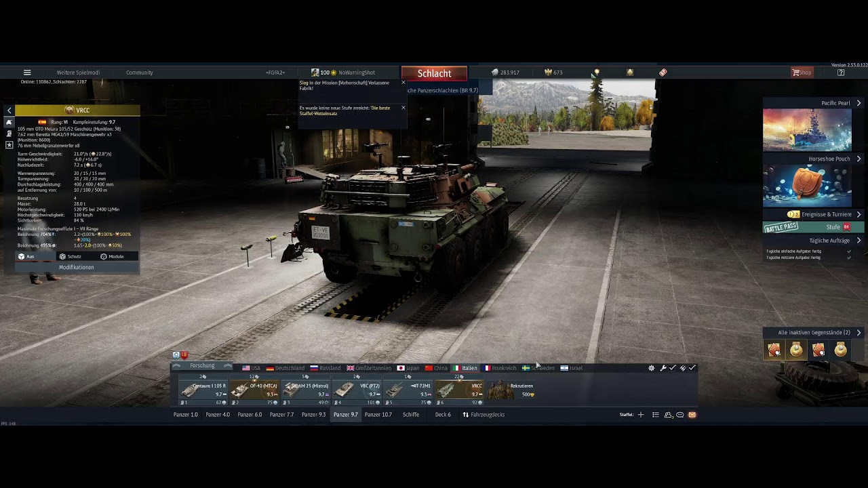868x488 pixels.
Task: Open the hamburger main menu
Action: [x=27, y=73]
